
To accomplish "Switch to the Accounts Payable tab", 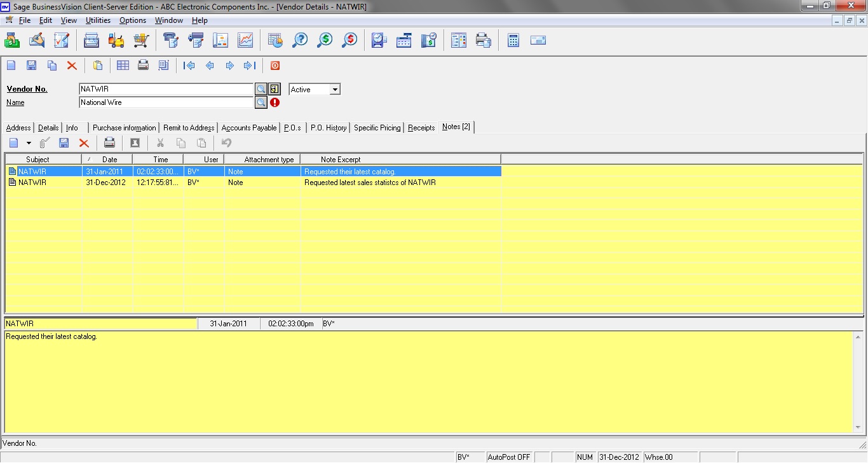I will pyautogui.click(x=249, y=128).
